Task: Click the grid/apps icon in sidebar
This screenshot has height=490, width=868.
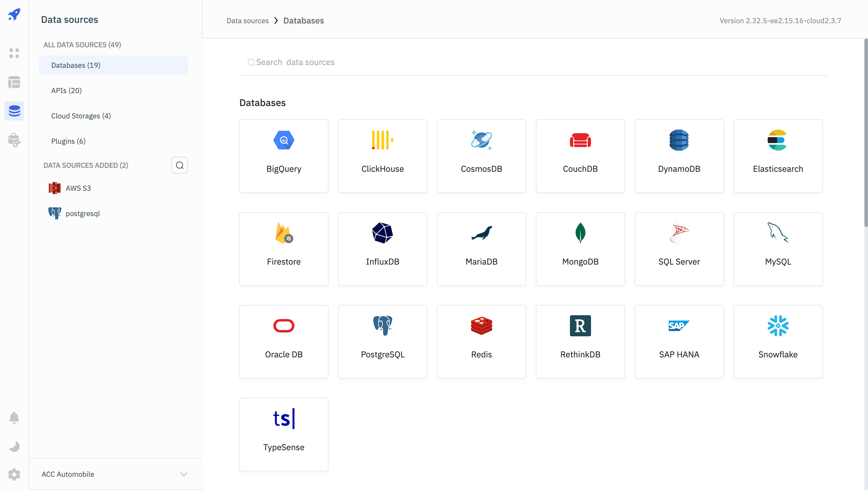Action: pos(14,52)
